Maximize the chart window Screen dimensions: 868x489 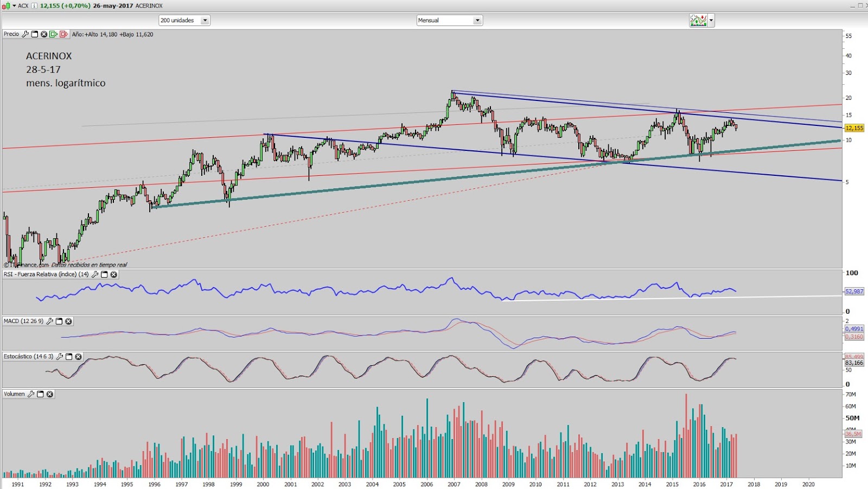860,5
